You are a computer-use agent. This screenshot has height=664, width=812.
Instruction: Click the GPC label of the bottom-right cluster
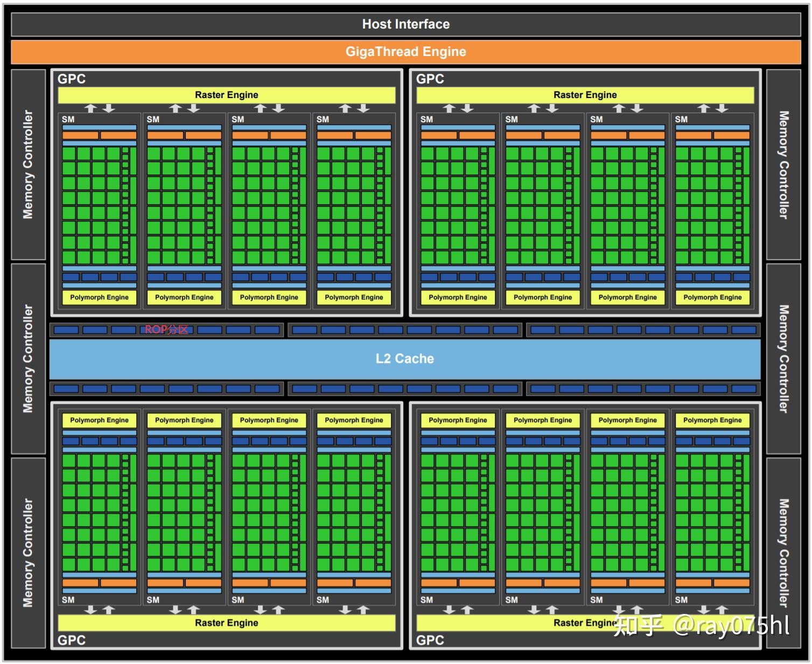coord(430,640)
